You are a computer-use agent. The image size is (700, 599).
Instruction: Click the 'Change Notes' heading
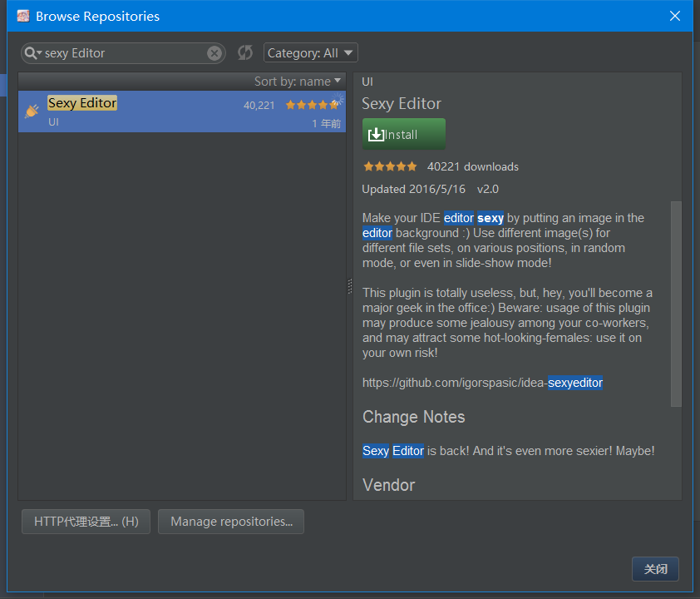(413, 417)
